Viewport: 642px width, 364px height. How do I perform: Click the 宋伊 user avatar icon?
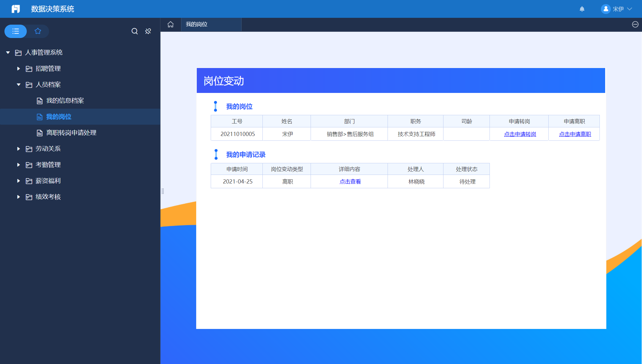605,9
